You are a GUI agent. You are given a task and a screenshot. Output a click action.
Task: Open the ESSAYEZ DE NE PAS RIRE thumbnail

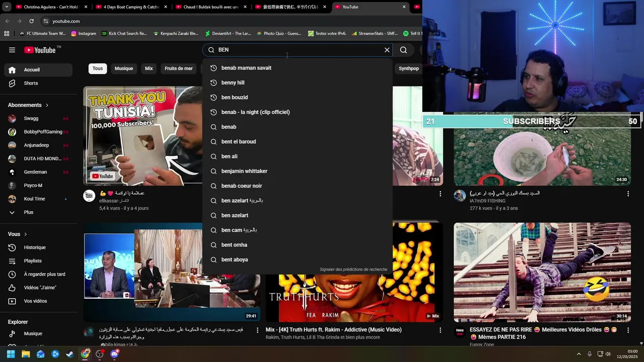click(542, 272)
